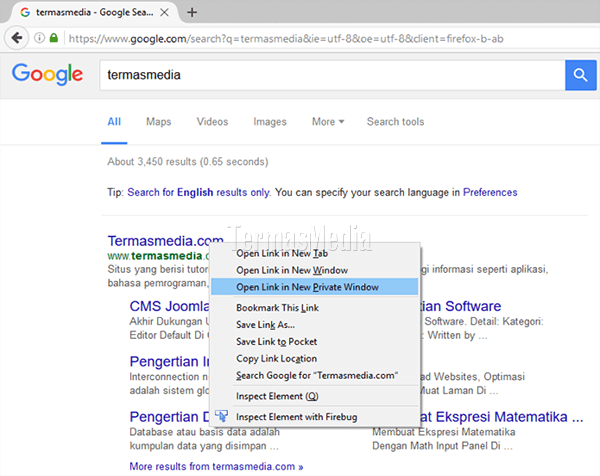
Task: Choose Open Link in New Tab
Action: tap(315, 253)
